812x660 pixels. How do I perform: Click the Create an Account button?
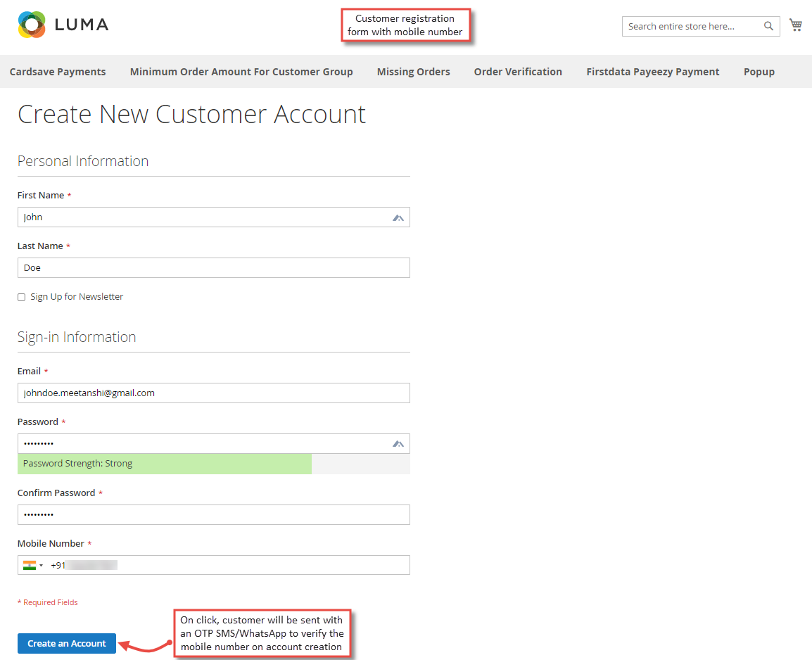66,643
